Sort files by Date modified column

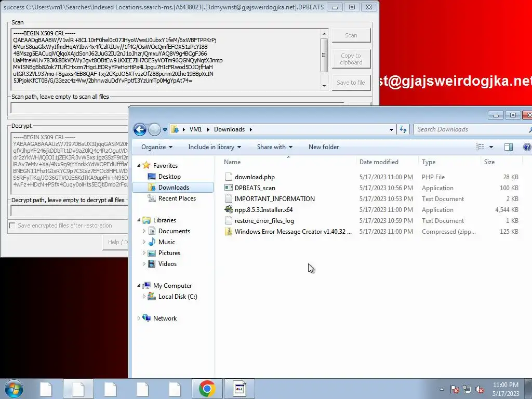387,162
